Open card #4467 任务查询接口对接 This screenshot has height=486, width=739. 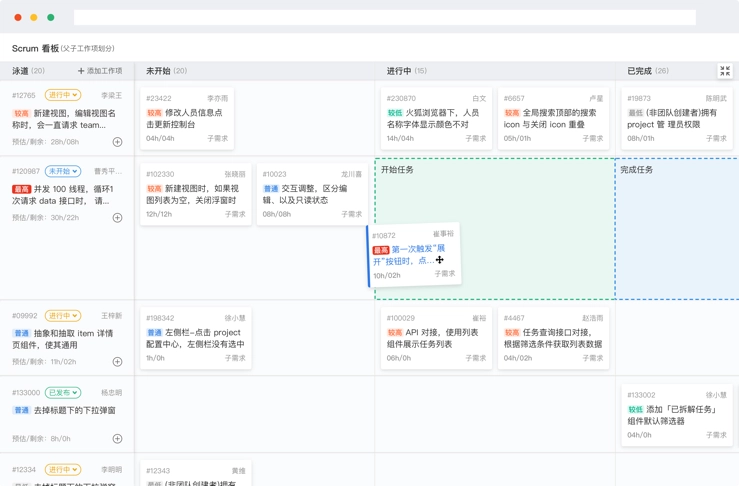553,338
